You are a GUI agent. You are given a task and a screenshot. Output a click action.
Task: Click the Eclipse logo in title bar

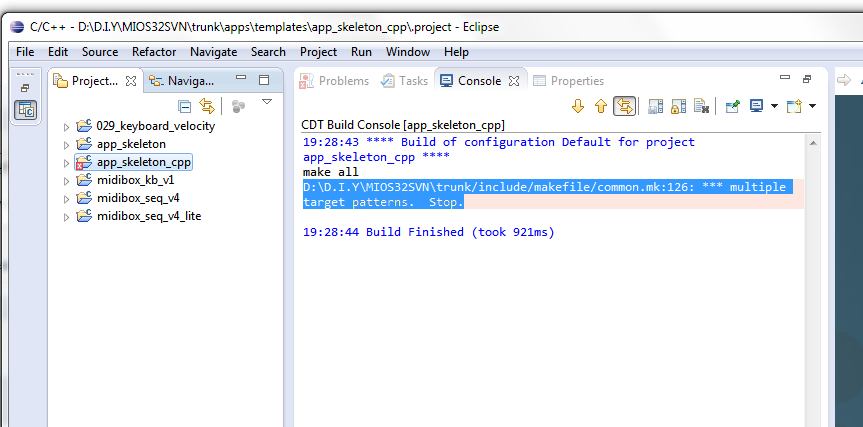17,27
